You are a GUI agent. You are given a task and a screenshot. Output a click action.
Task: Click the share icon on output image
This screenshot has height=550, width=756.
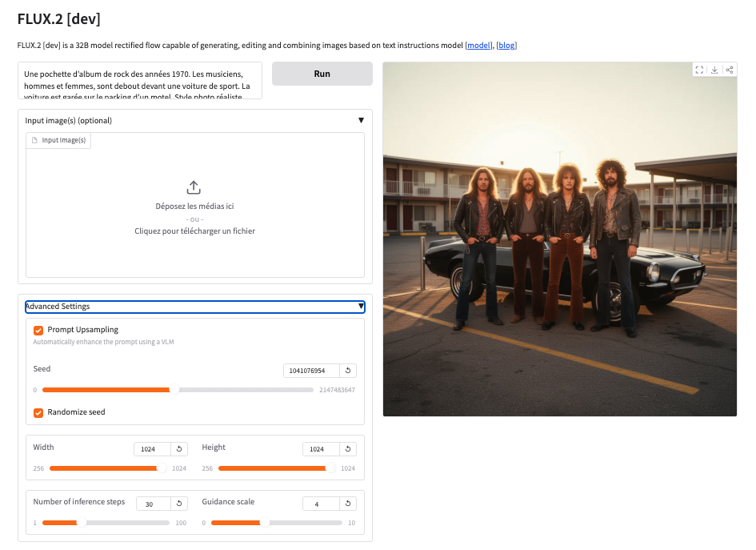tap(729, 70)
